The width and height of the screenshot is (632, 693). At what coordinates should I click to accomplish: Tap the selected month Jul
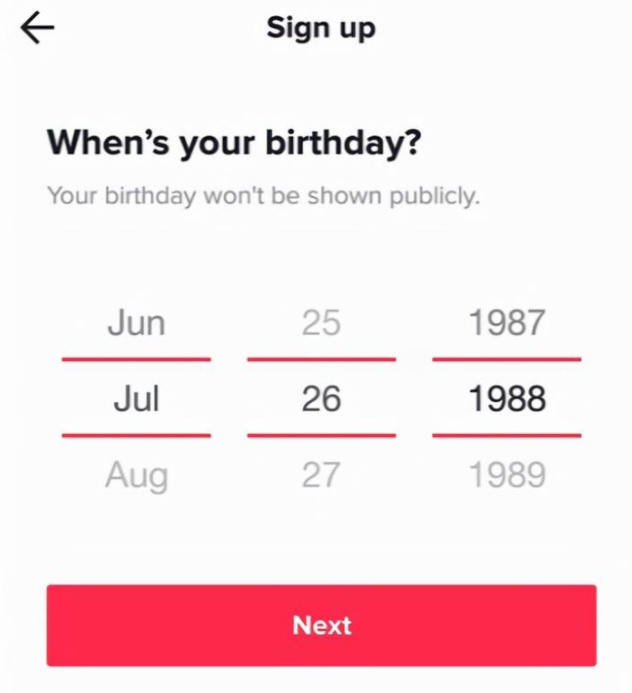pos(136,399)
